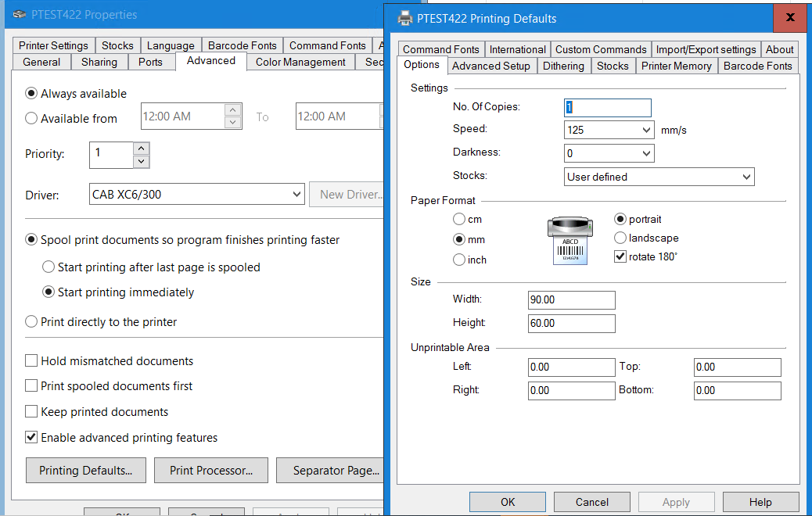Select Available from scheduling option
This screenshot has width=812, height=516.
[x=30, y=119]
